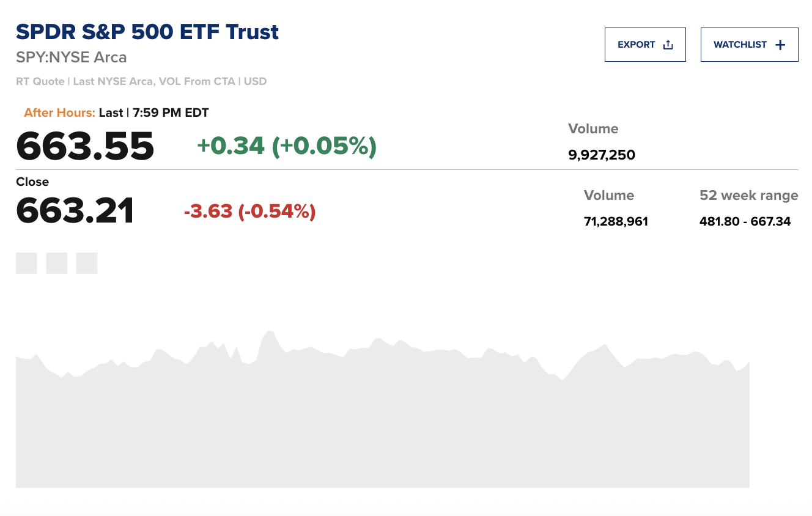Click the plus icon beside WATCHLIST

[780, 45]
